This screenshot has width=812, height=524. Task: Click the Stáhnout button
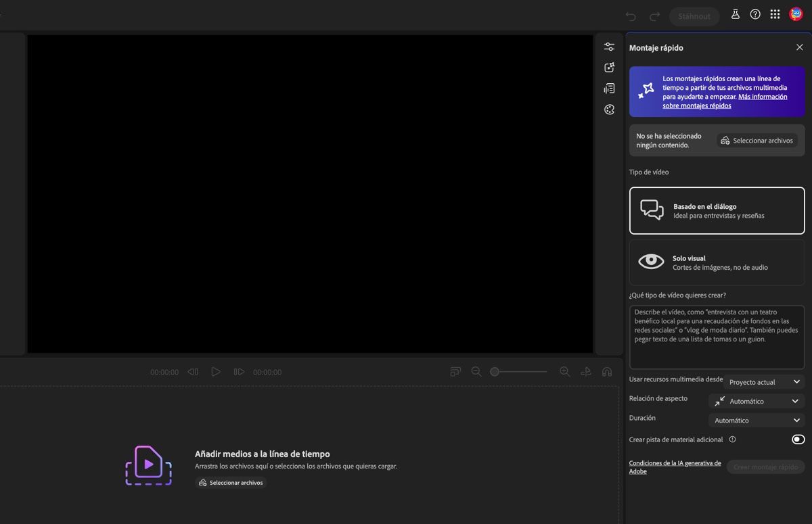coord(694,16)
